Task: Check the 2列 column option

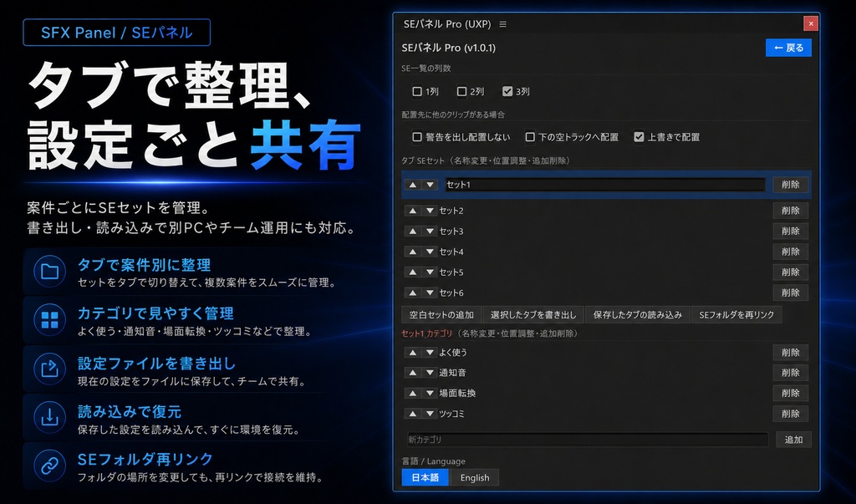Action: point(461,91)
